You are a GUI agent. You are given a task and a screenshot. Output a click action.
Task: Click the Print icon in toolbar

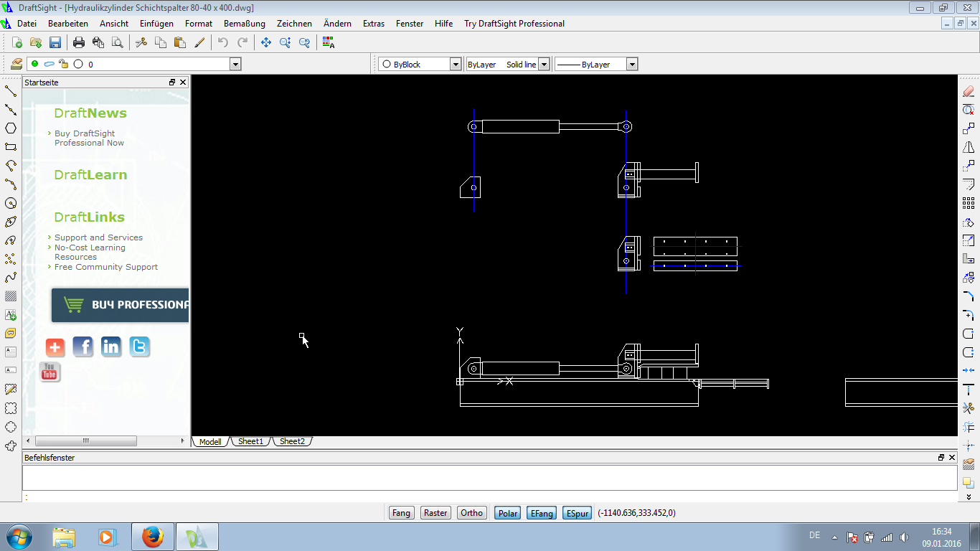[79, 42]
